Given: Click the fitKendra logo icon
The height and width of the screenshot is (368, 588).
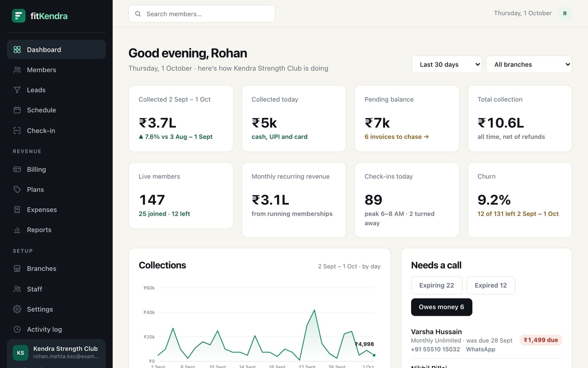Looking at the screenshot, I should [18, 16].
